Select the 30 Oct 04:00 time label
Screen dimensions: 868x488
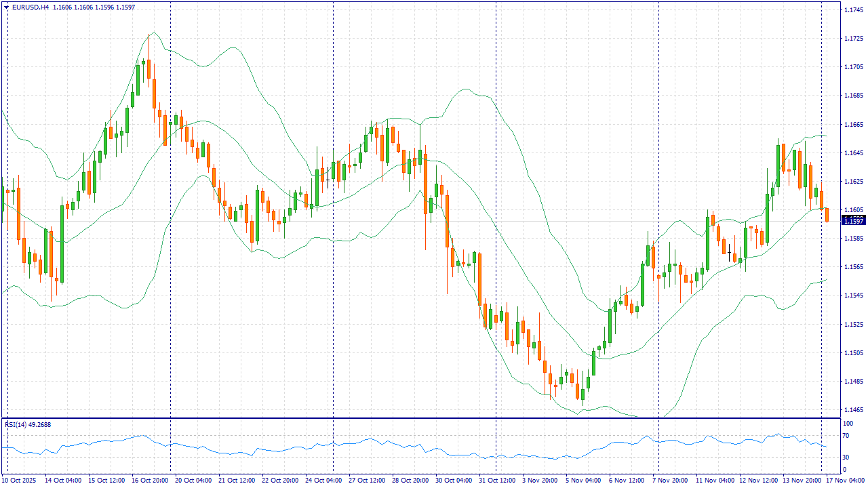(455, 480)
